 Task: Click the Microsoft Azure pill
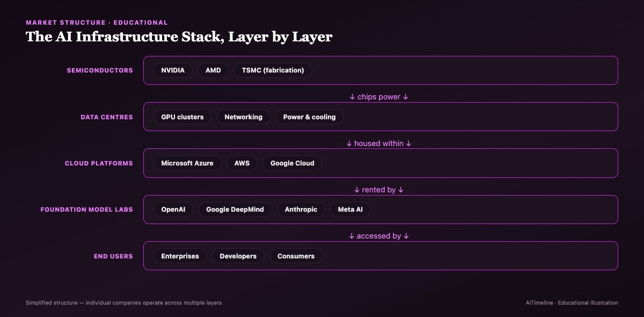pos(187,163)
